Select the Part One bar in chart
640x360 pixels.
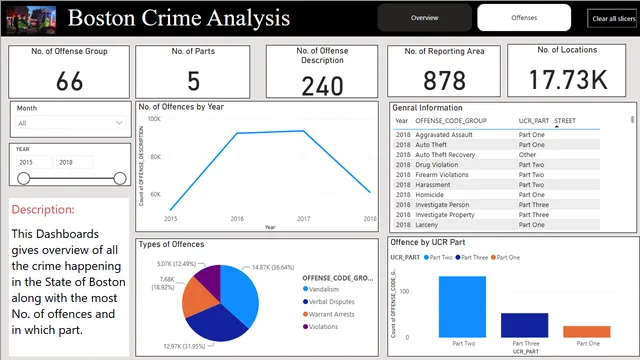click(587, 332)
